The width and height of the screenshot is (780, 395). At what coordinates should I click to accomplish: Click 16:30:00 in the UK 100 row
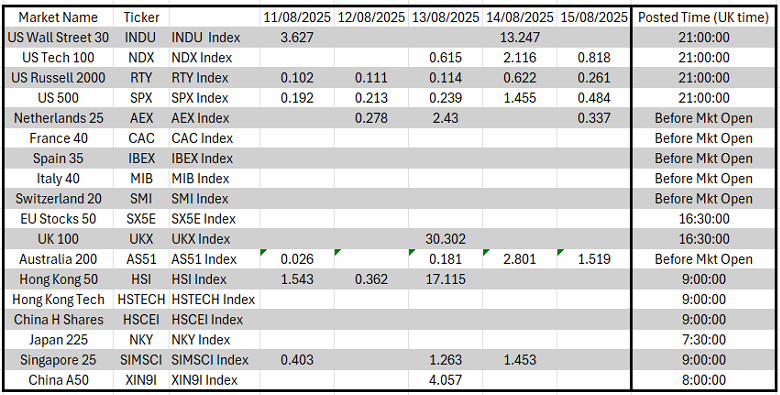[703, 239]
